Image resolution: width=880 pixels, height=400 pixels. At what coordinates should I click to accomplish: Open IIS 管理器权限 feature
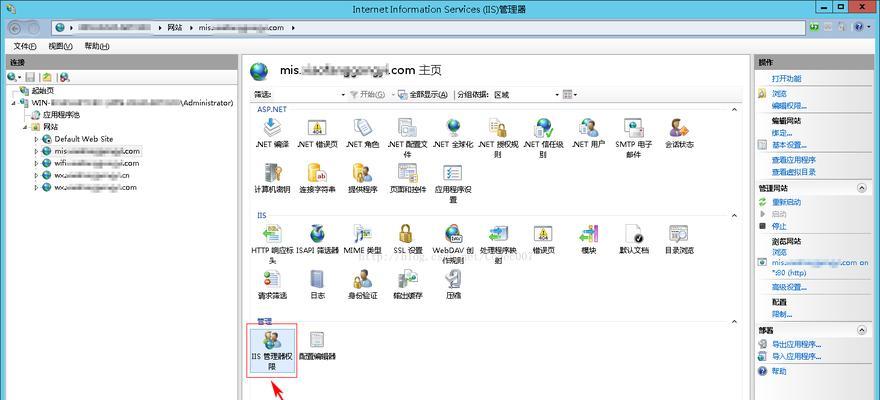click(272, 350)
